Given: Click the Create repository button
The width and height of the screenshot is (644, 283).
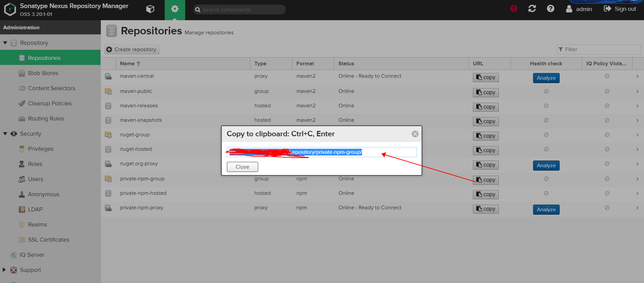Looking at the screenshot, I should [132, 49].
